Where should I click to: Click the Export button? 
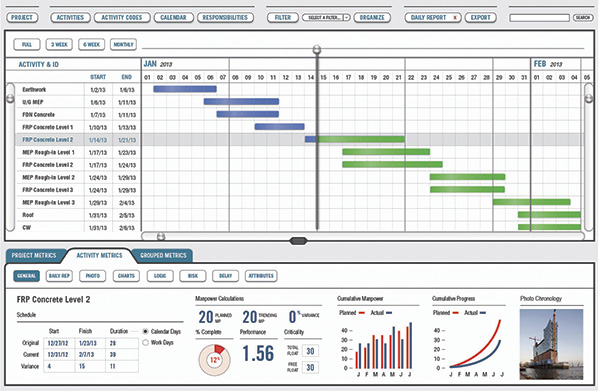(480, 18)
